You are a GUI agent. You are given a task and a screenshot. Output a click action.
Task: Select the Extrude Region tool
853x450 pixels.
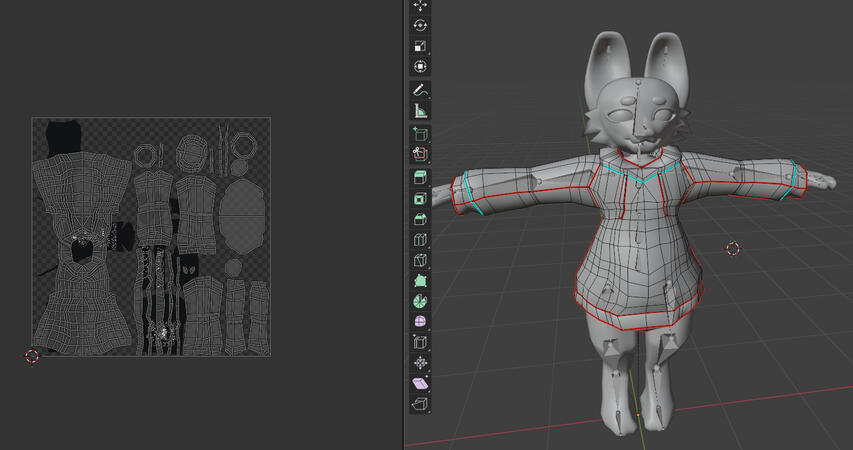pyautogui.click(x=420, y=177)
